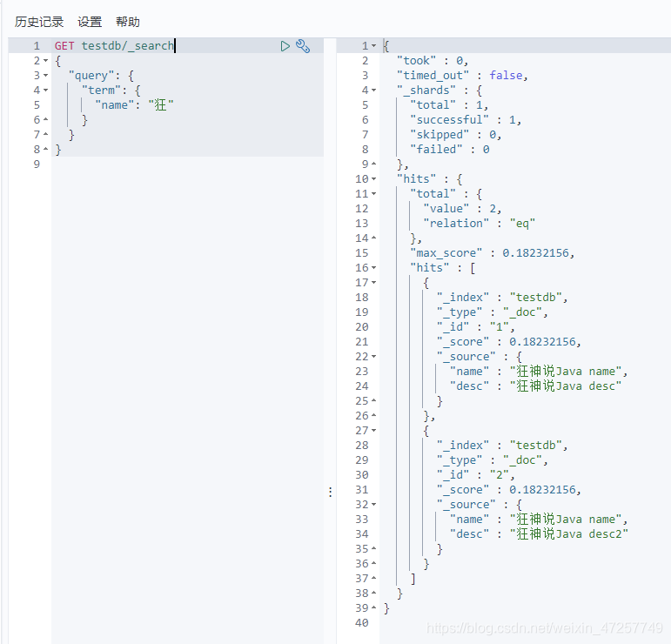Collapse "_source" block at line 22
Screen dimensions: 671x644
point(374,357)
